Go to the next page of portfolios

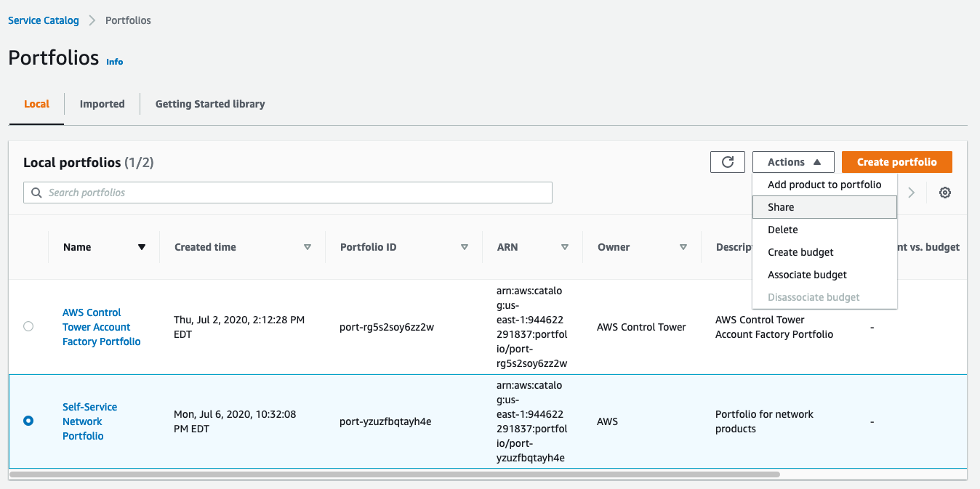click(911, 192)
